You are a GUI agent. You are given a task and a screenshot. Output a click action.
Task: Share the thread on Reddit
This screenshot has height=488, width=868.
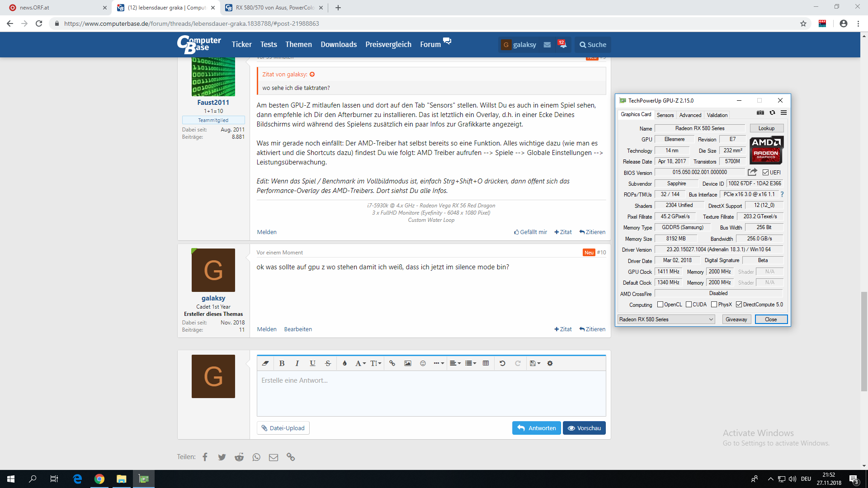click(239, 457)
